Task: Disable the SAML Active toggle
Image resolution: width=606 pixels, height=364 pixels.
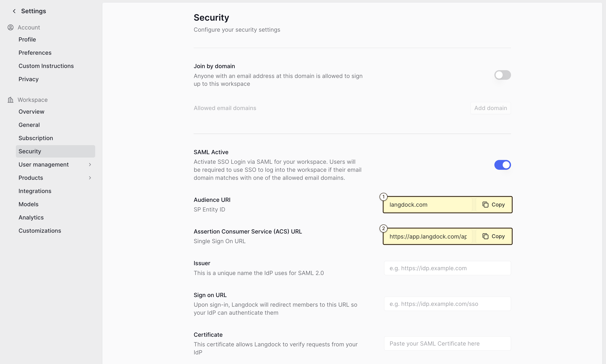Action: pos(503,165)
